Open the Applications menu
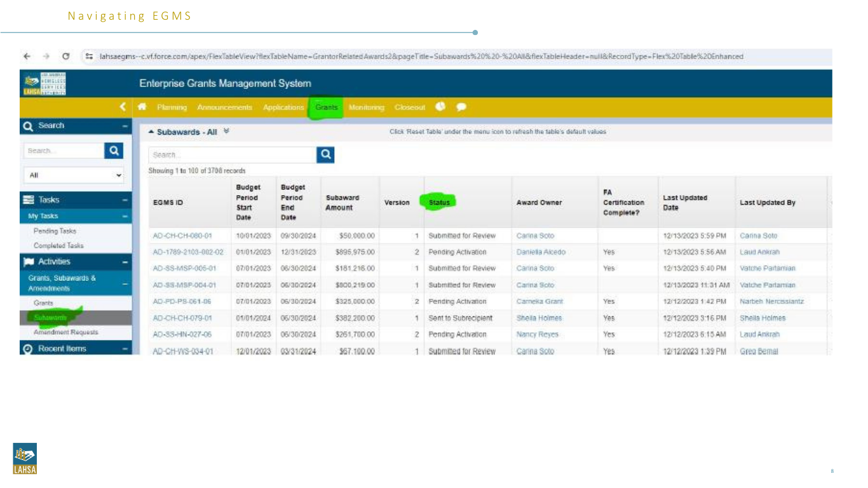This screenshot has width=868, height=488. [283, 107]
